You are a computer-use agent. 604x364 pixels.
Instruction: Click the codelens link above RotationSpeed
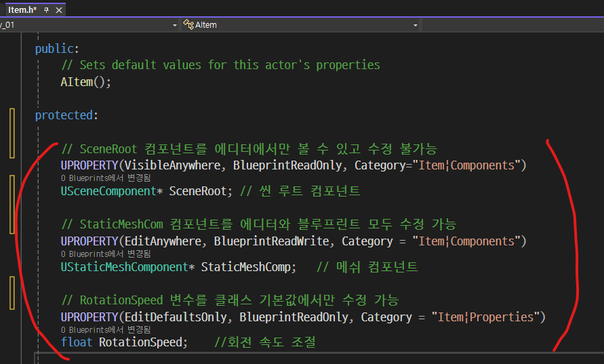click(x=106, y=329)
